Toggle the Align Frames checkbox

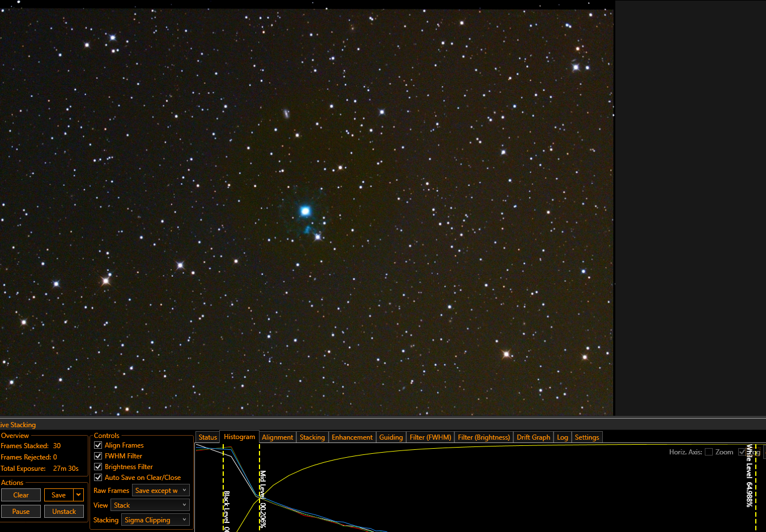click(x=98, y=445)
